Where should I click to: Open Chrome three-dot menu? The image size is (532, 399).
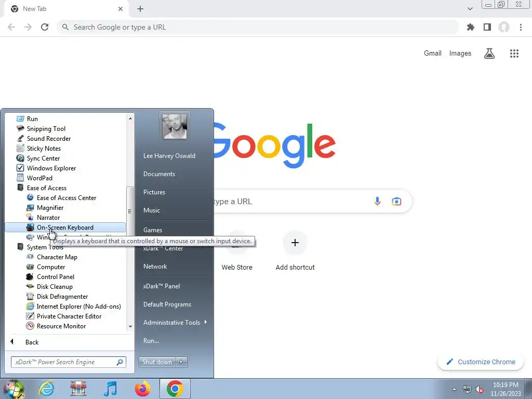click(x=521, y=27)
